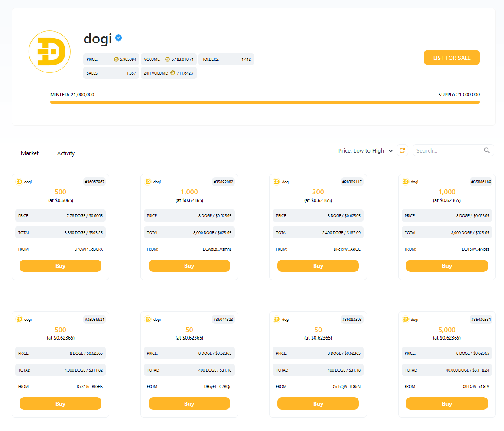Switch to the Activity tab
This screenshot has height=431, width=504.
point(66,153)
